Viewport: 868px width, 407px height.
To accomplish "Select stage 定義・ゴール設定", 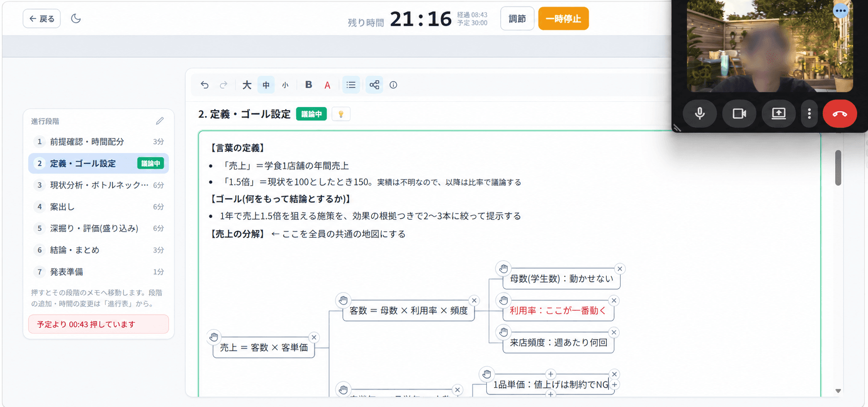I will coord(99,163).
